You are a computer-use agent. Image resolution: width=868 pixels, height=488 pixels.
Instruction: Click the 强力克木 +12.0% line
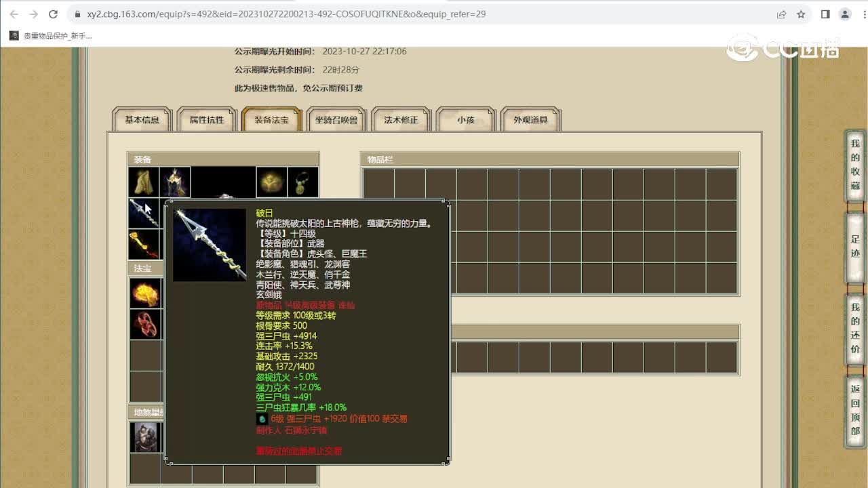pos(289,388)
